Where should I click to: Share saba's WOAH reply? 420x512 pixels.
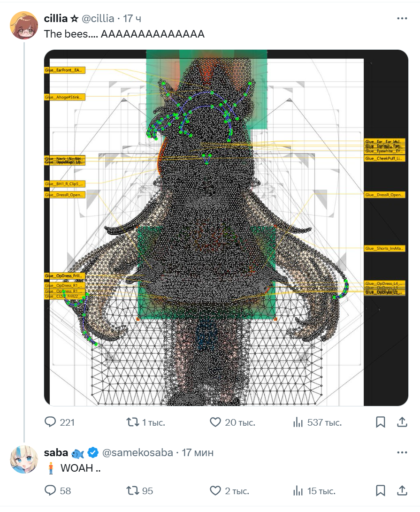[402, 490]
